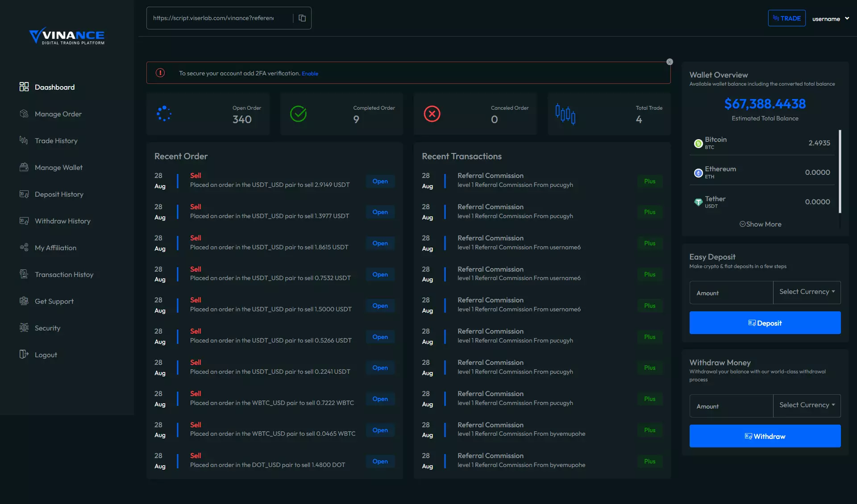This screenshot has width=857, height=504.
Task: Expand wallet list with Show More
Action: pos(761,224)
